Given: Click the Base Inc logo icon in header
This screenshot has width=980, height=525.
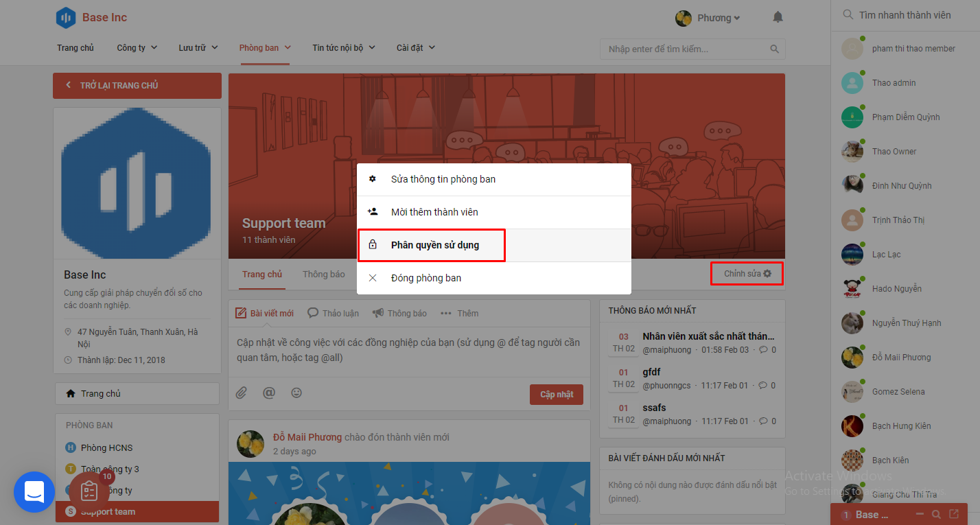Looking at the screenshot, I should click(x=66, y=17).
